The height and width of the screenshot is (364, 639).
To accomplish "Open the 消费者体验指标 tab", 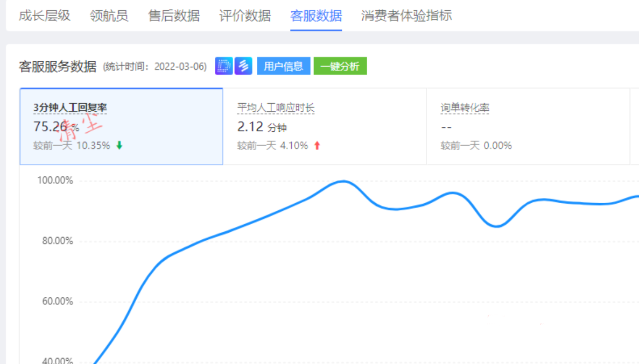I will (406, 16).
